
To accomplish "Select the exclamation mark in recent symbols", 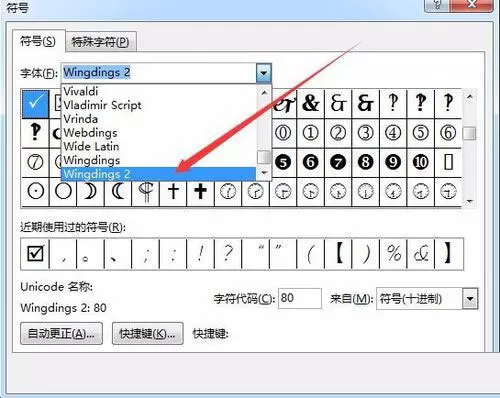I will (200, 254).
